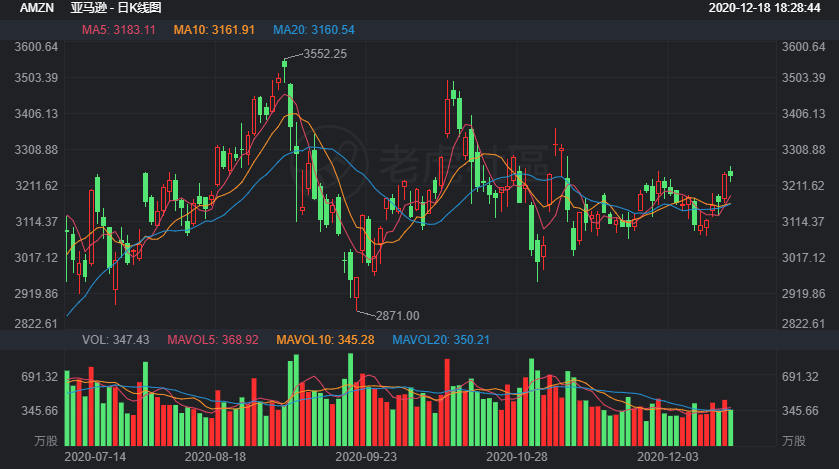Click the right volume axis value 691.32
839x469 pixels.
pyautogui.click(x=800, y=377)
